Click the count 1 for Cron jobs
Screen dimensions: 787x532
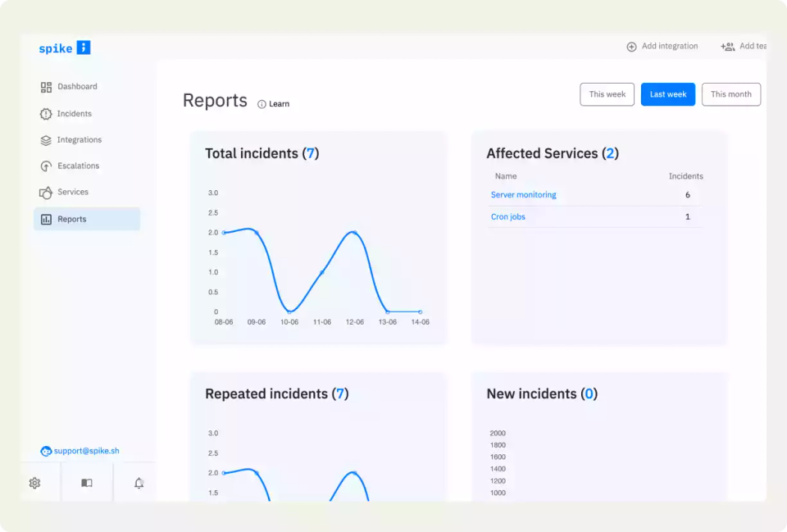(x=688, y=216)
